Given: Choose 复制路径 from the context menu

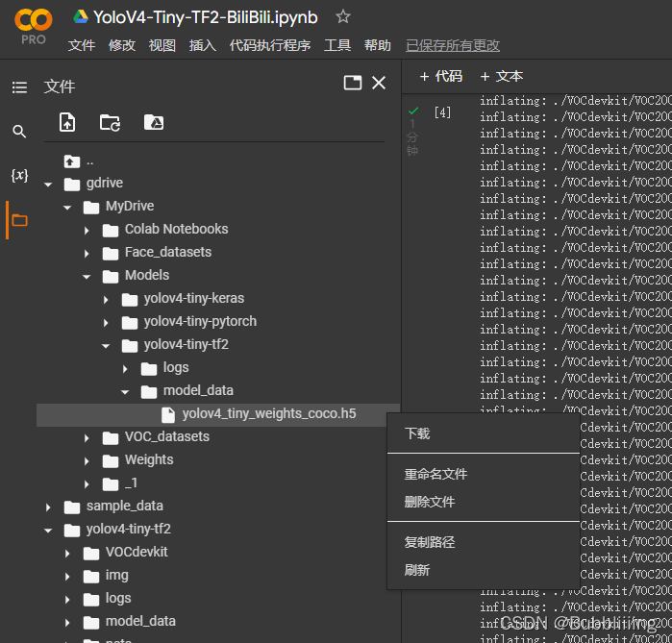Looking at the screenshot, I should 484,542.
